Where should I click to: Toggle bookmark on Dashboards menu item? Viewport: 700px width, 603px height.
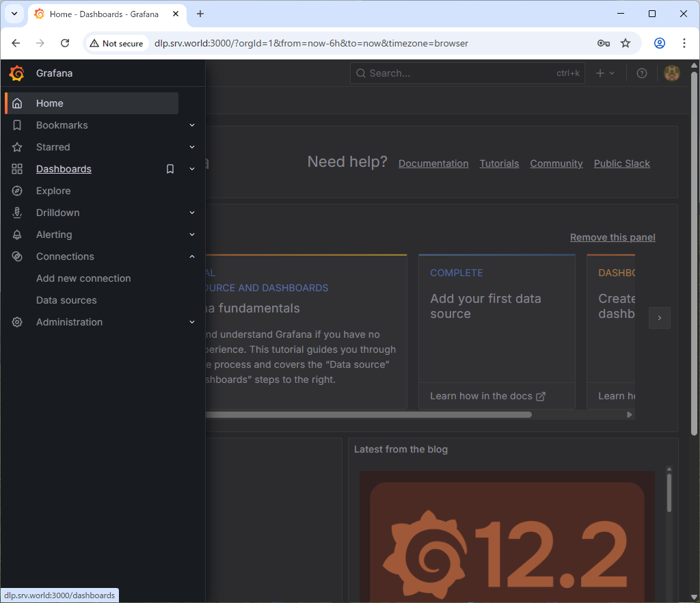pos(170,169)
